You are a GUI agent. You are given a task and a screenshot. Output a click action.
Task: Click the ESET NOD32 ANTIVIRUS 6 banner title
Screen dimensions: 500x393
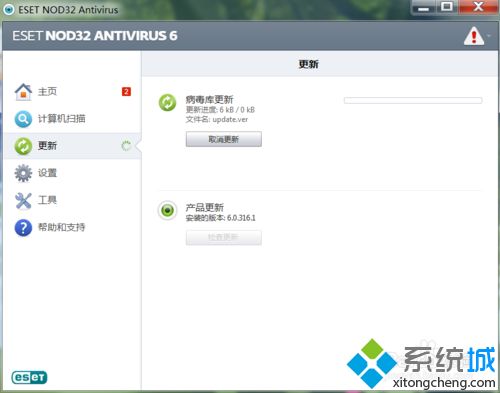click(95, 36)
